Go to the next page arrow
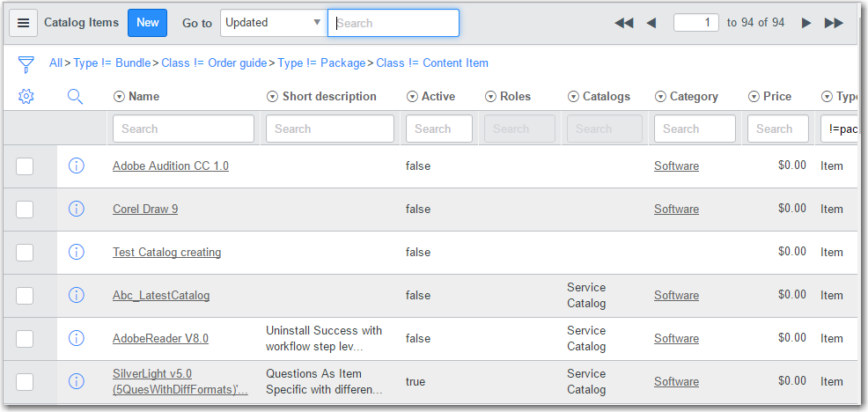868x412 pixels. click(805, 23)
